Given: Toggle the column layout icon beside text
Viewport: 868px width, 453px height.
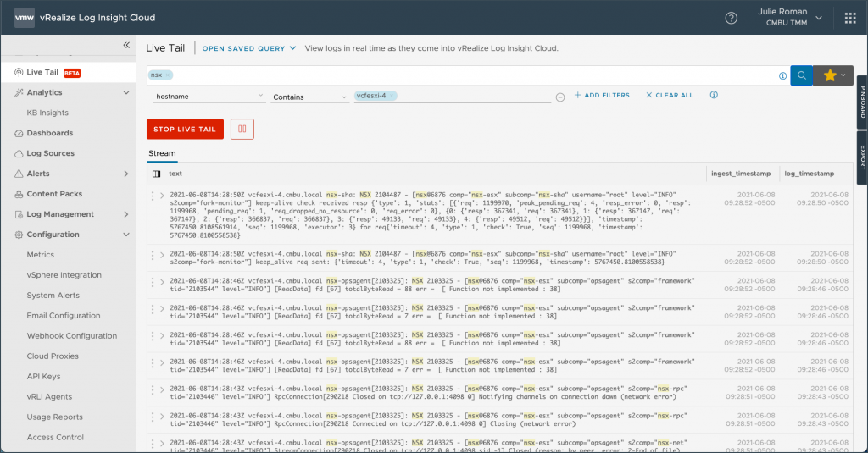Looking at the screenshot, I should [x=156, y=174].
